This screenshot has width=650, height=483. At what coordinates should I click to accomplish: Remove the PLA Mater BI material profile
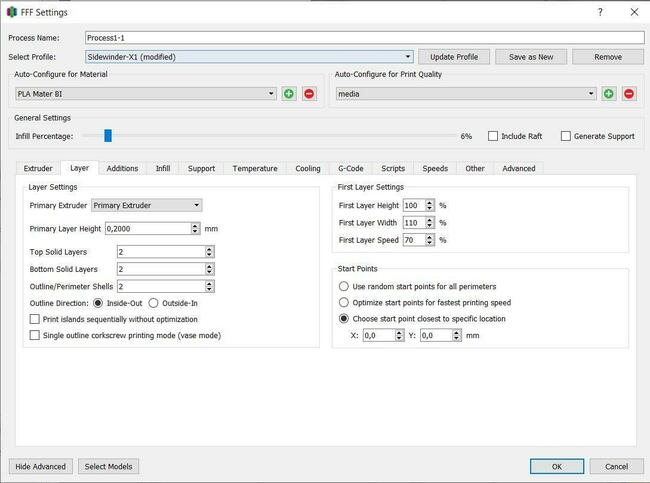309,94
